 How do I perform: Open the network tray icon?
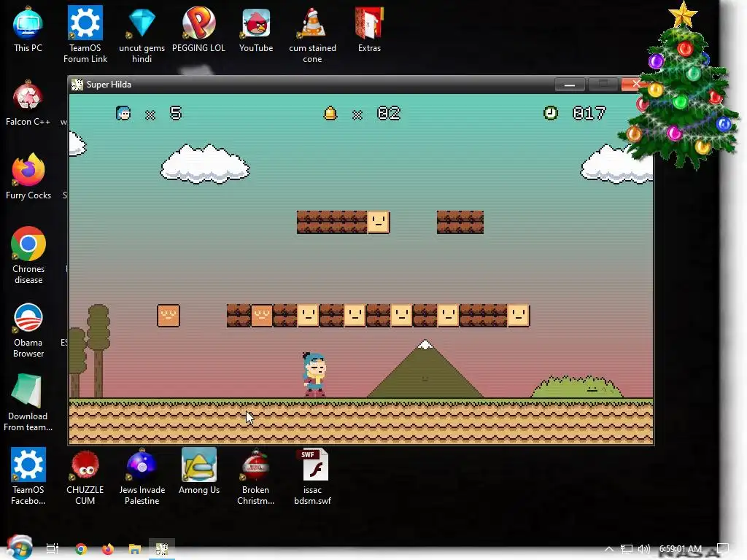click(x=627, y=549)
